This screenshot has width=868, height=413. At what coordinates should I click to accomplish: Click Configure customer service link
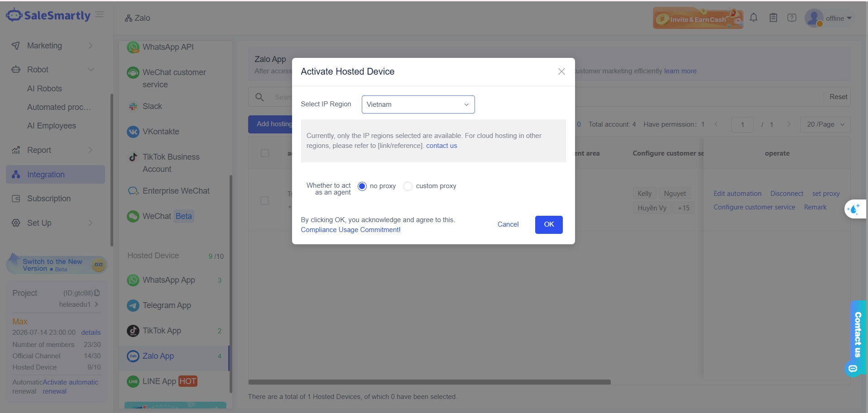(754, 207)
